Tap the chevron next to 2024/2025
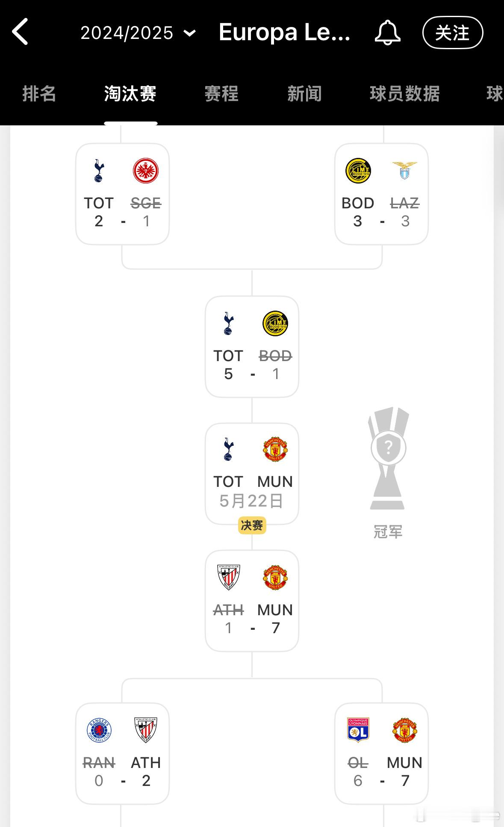The width and height of the screenshot is (504, 827). click(x=189, y=33)
